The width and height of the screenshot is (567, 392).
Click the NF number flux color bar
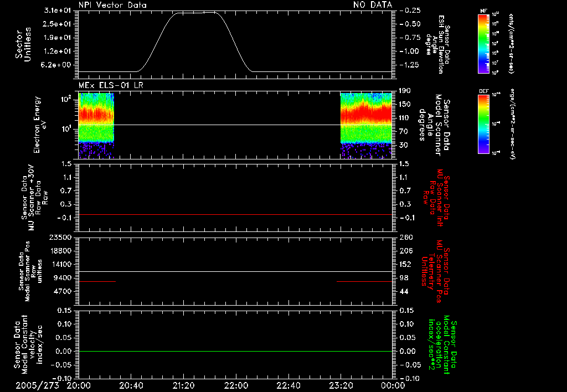point(483,43)
